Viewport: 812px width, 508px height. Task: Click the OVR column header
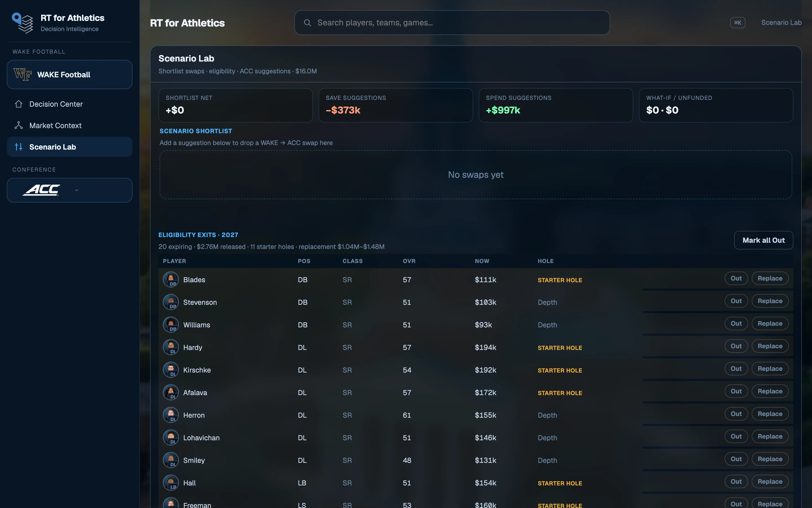tap(409, 261)
